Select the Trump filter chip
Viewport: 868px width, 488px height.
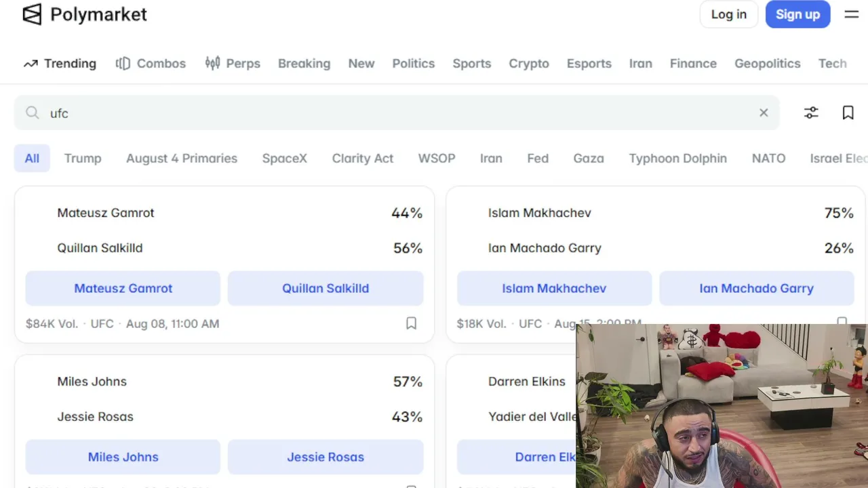(83, 159)
